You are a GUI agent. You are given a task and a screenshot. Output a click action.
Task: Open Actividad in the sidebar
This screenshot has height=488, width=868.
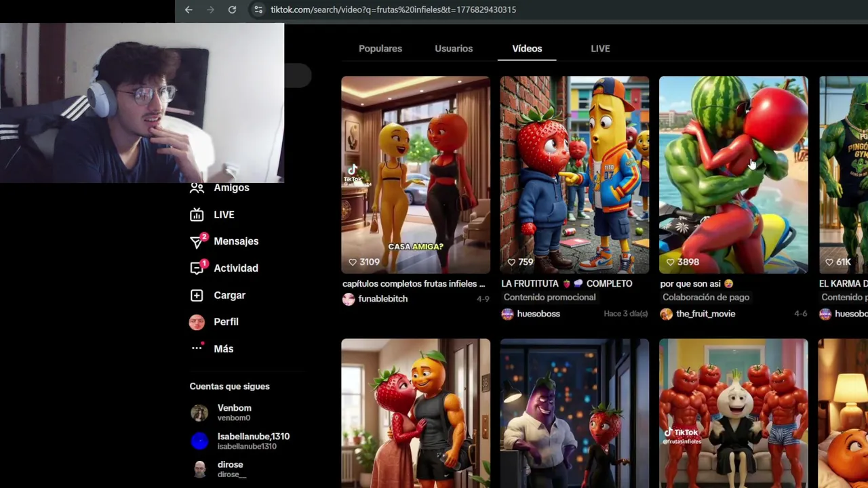[x=236, y=268]
